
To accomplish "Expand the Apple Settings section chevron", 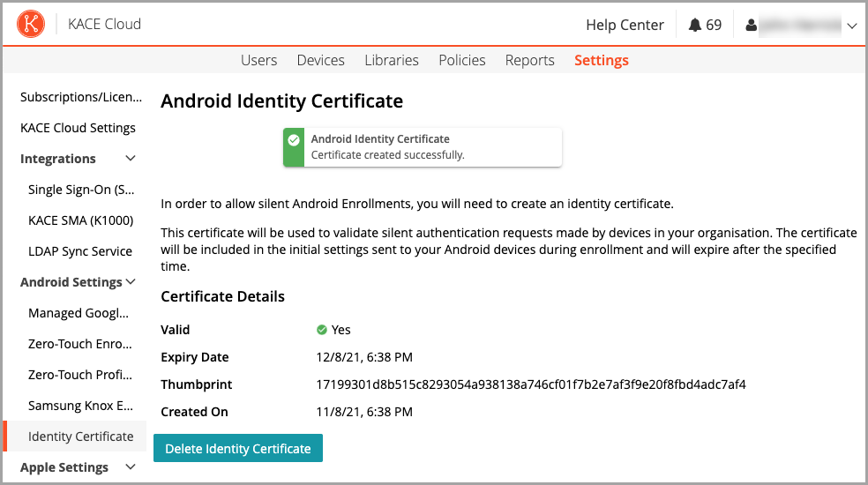I will tap(131, 467).
